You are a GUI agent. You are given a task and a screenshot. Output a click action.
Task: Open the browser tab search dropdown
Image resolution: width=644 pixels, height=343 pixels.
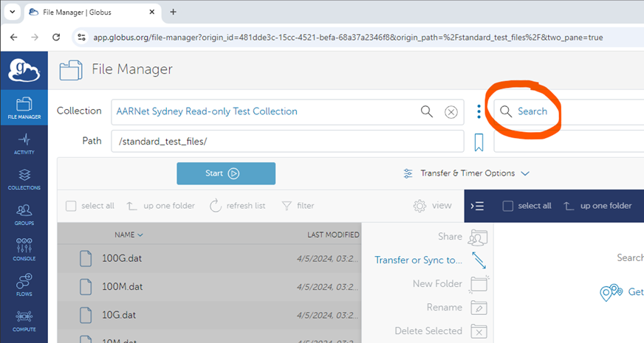point(13,12)
